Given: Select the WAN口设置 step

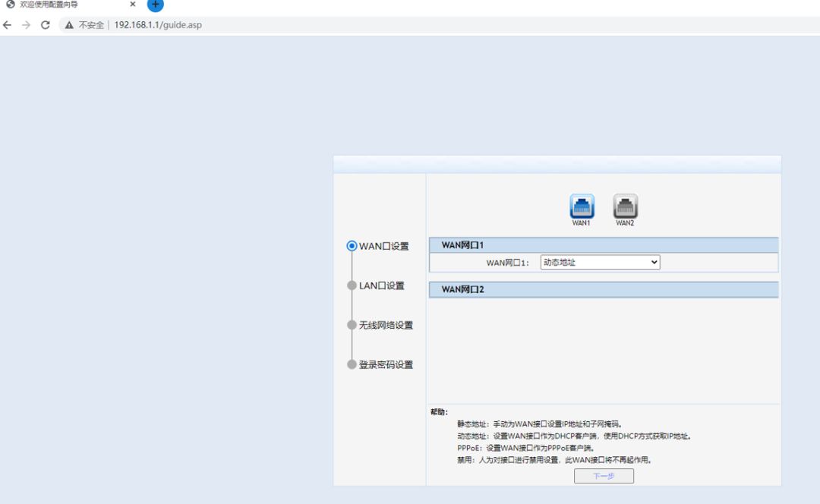Looking at the screenshot, I should (378, 246).
